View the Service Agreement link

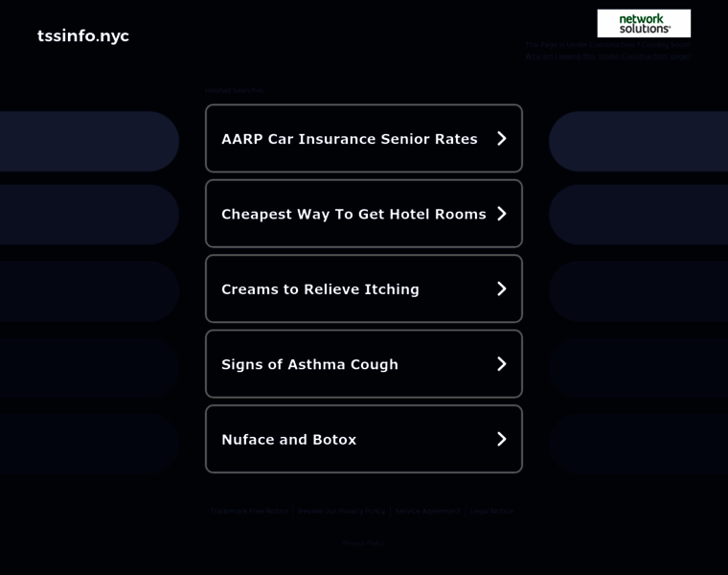[x=427, y=511]
